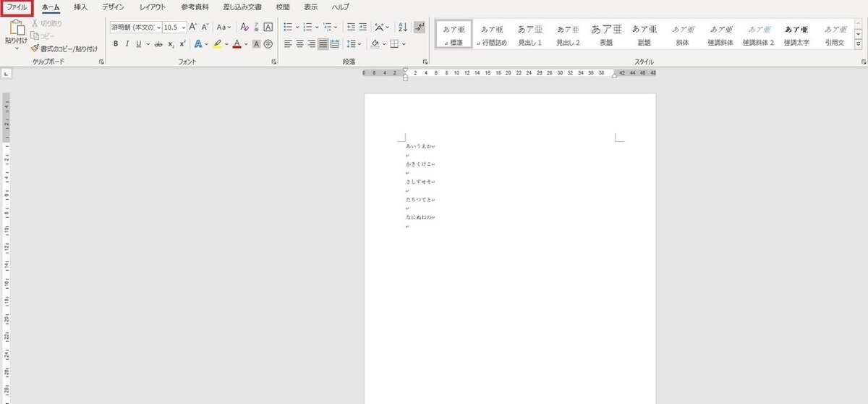This screenshot has width=868, height=404.
Task: Open font color dropdown arrow
Action: pos(245,43)
